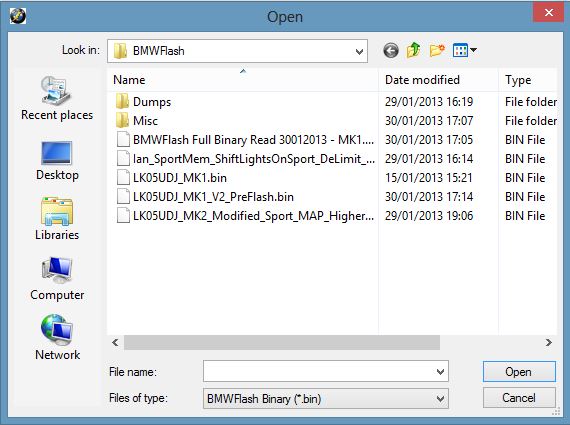The height and width of the screenshot is (425, 570).
Task: Create a new folder
Action: (x=437, y=51)
